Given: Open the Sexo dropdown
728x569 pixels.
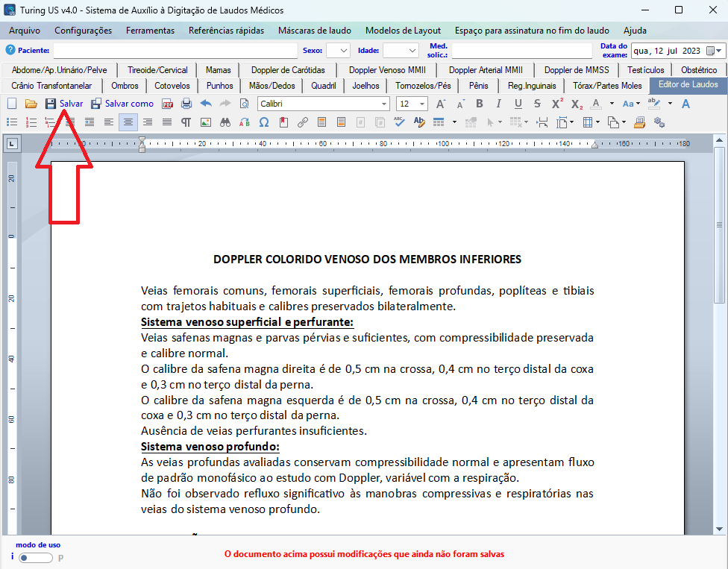Looking at the screenshot, I should [x=338, y=51].
